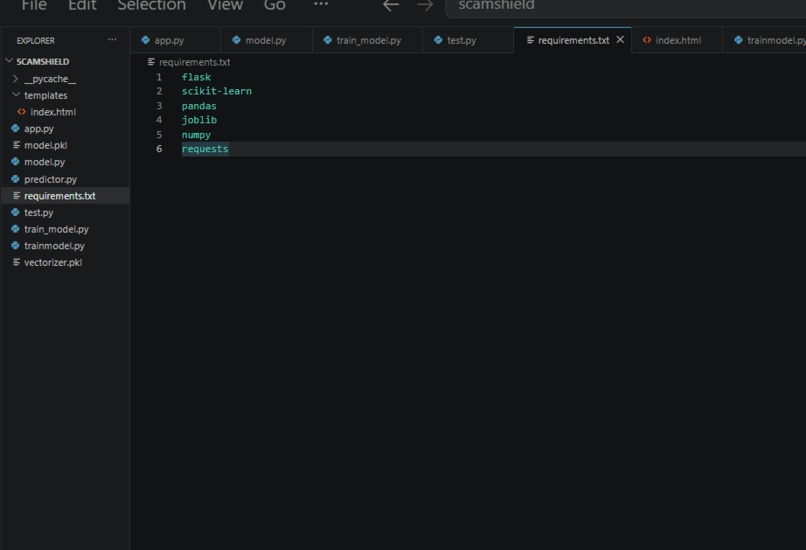Click file icon beside model.pkl

16,145
